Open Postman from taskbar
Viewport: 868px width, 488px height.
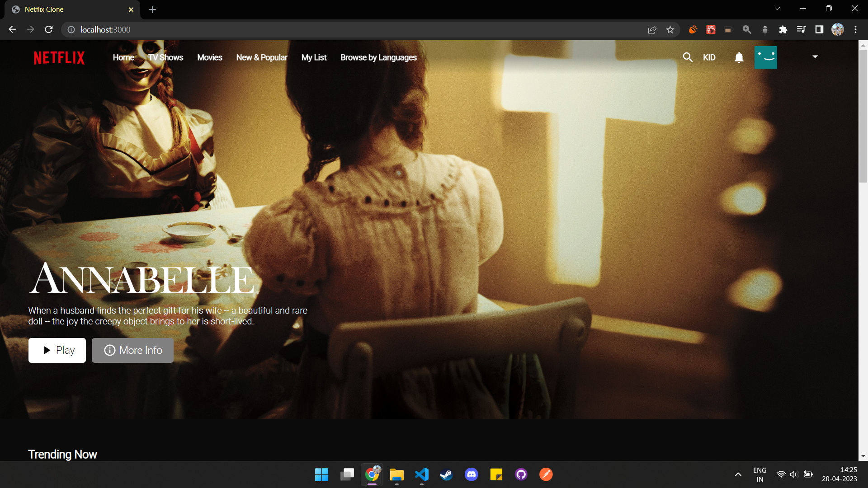pyautogui.click(x=546, y=474)
